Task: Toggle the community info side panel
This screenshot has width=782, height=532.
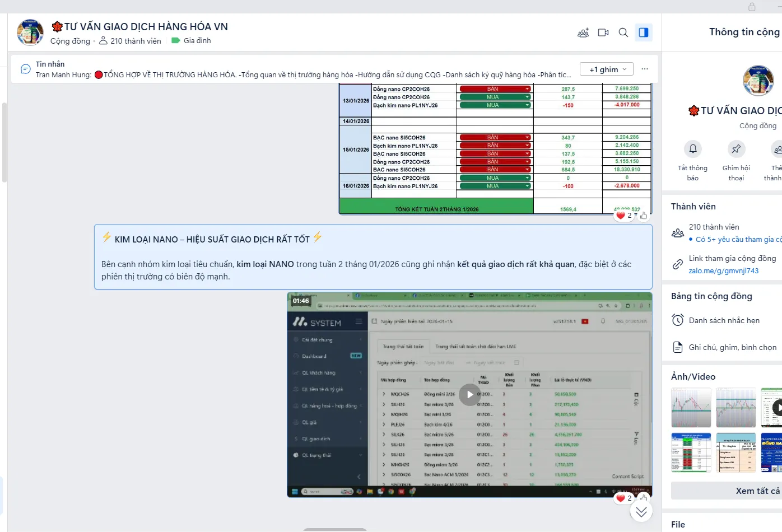Action: pos(644,32)
